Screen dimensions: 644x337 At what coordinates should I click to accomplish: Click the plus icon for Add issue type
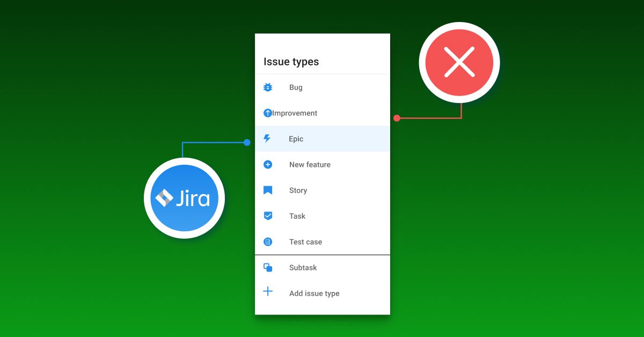click(268, 291)
